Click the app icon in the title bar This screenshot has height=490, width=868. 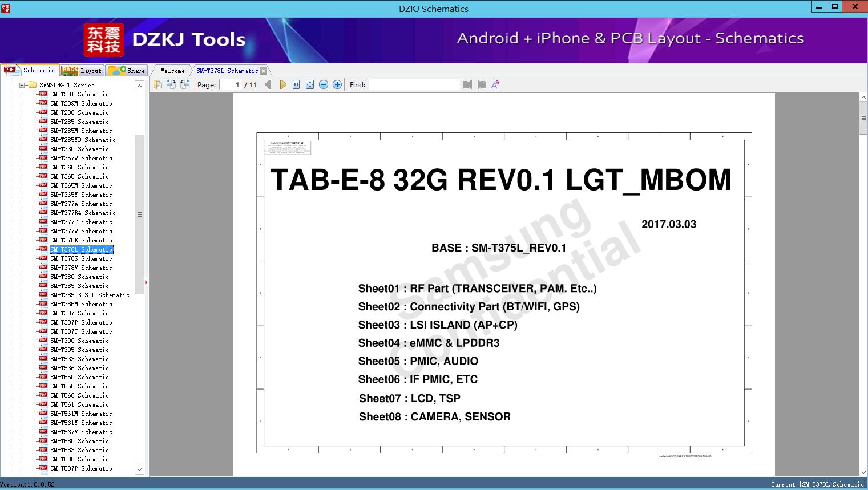point(6,9)
